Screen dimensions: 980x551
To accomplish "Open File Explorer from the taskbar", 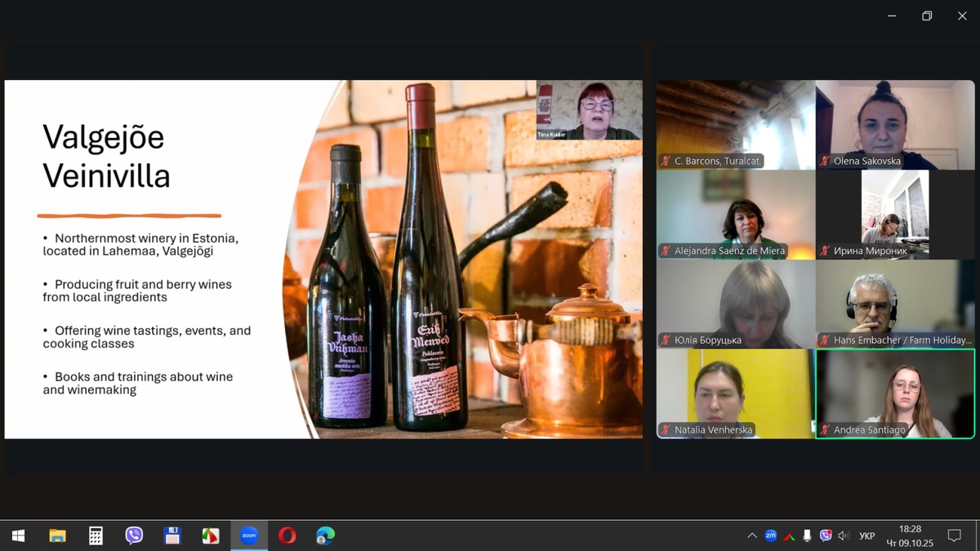I will pos(57,535).
